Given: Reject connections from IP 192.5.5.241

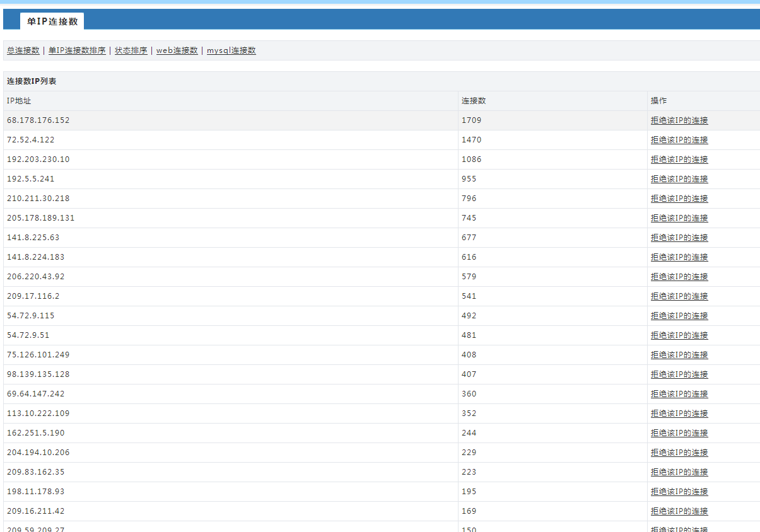Looking at the screenshot, I should 679,179.
